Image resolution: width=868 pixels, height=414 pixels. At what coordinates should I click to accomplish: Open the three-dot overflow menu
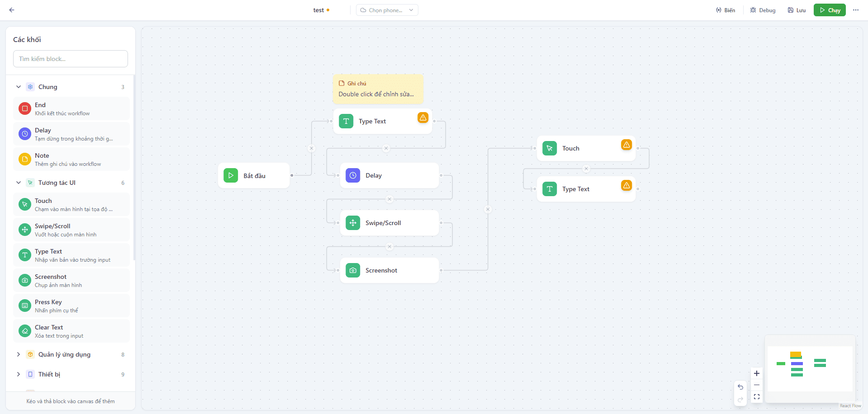pyautogui.click(x=855, y=9)
